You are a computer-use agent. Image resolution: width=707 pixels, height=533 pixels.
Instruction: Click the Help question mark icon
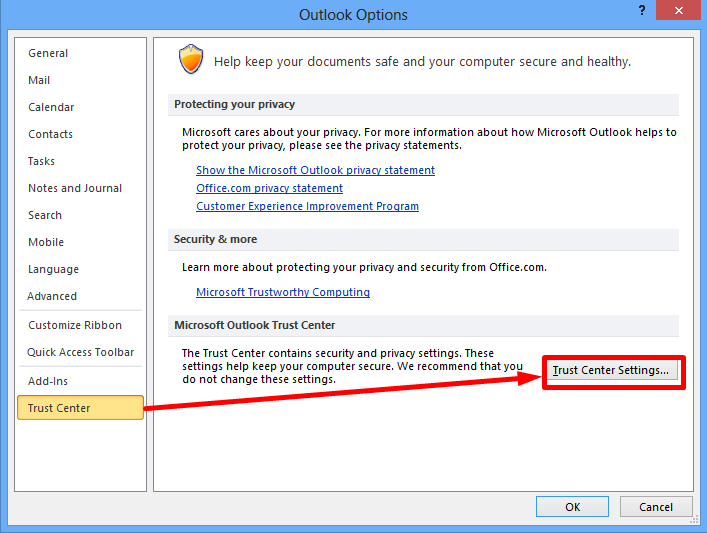click(642, 10)
